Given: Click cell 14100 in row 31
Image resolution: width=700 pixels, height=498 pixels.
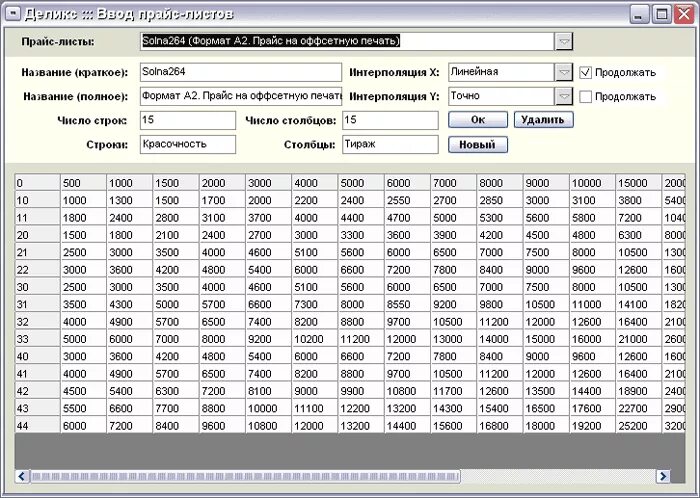Looking at the screenshot, I should (638, 304).
